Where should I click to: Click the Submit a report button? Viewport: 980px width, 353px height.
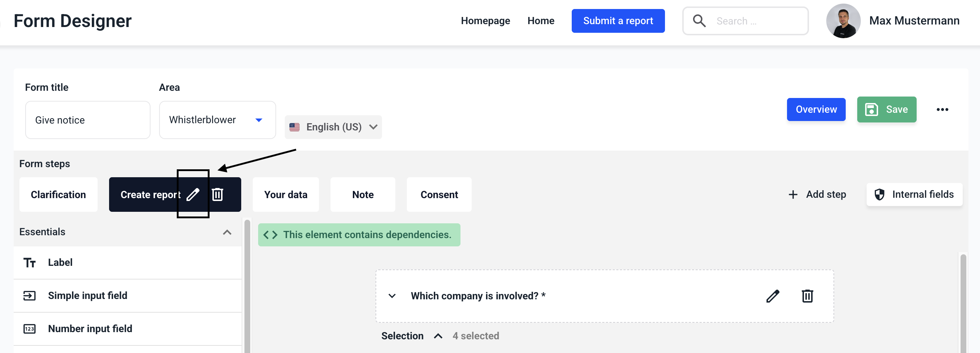click(x=618, y=21)
